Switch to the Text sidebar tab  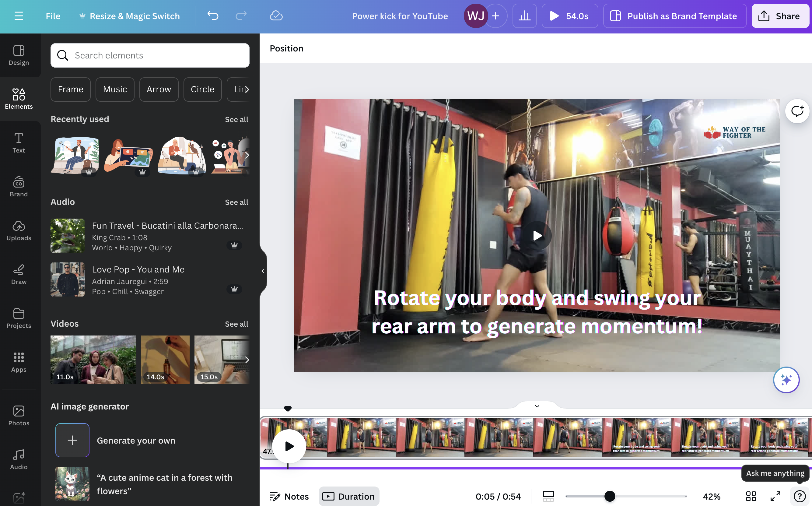click(x=19, y=143)
